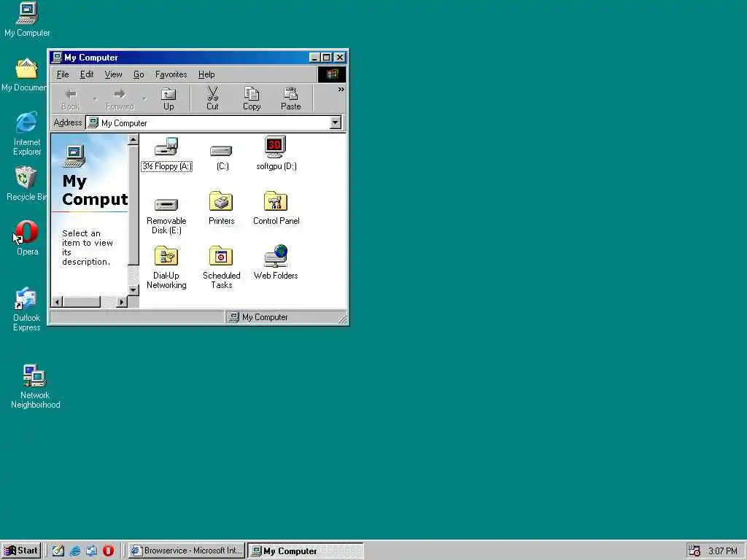
Task: Select the My Documents desktop icon
Action: click(25, 75)
